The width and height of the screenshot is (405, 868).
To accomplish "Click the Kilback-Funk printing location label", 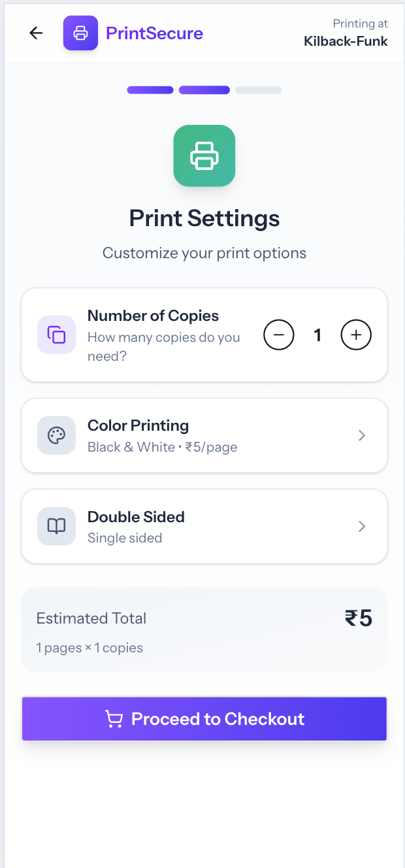I will click(346, 41).
